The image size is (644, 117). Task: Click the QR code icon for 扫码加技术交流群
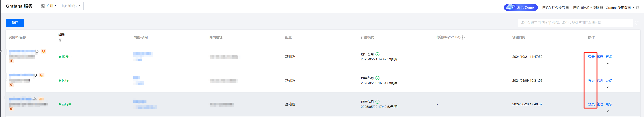coord(601,8)
